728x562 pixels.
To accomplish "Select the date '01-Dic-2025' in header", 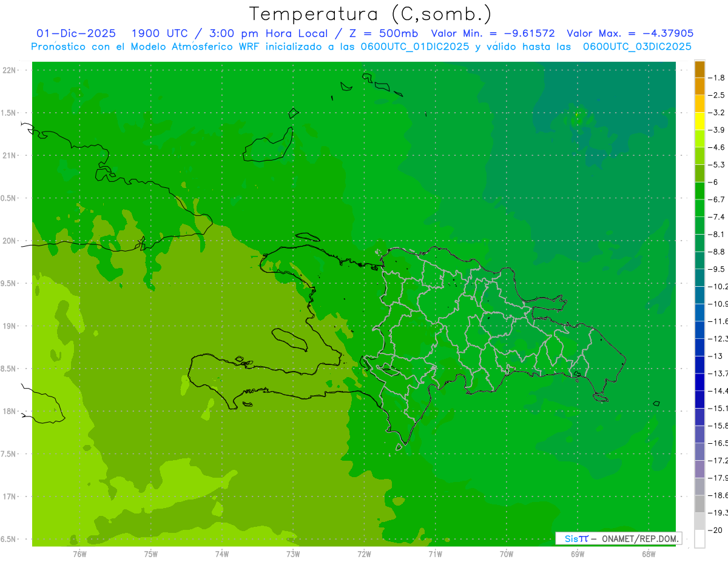I will [76, 34].
